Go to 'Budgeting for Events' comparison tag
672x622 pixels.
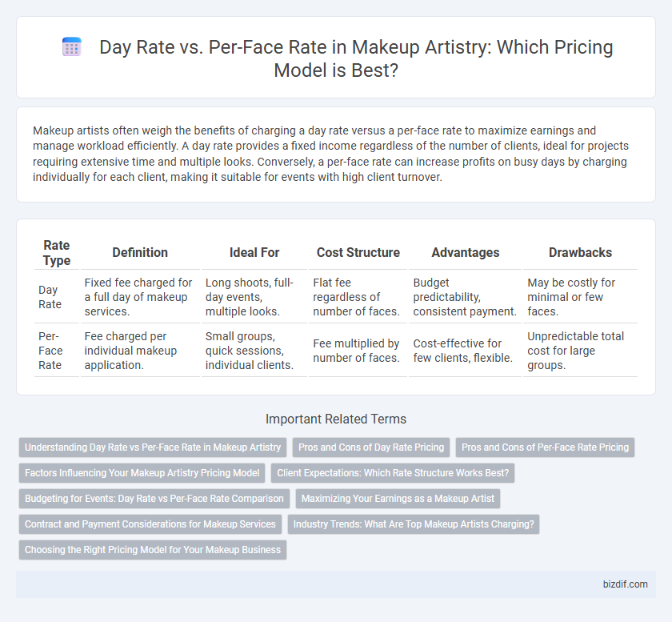coord(154,499)
